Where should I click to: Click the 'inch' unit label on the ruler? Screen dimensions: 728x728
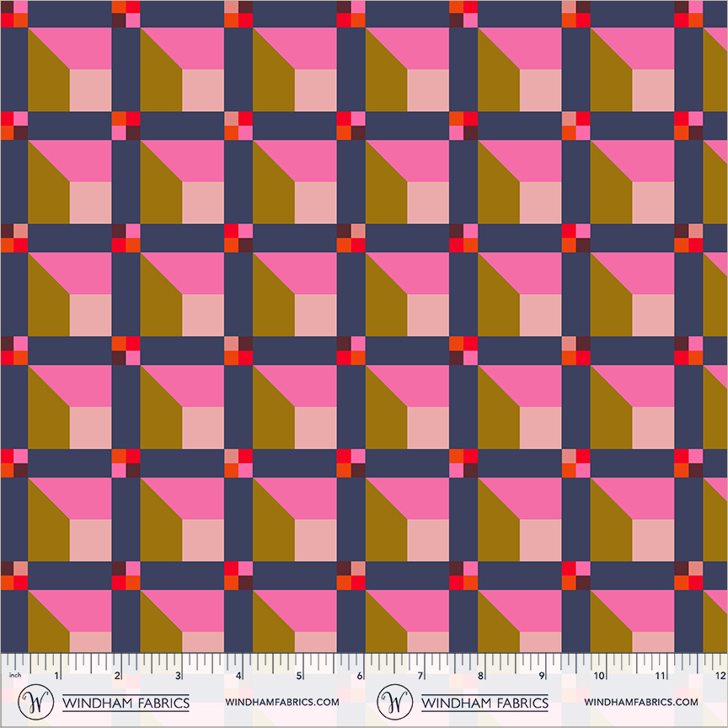(x=15, y=675)
